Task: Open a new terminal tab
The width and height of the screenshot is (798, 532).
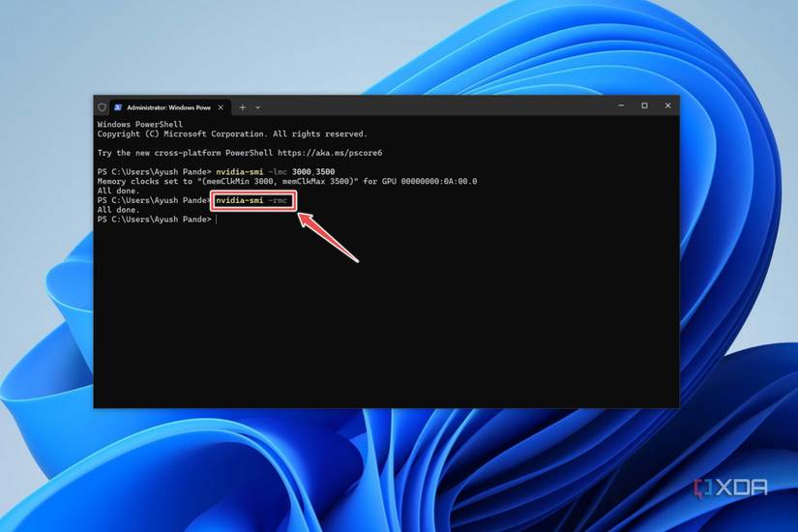Action: coord(243,107)
